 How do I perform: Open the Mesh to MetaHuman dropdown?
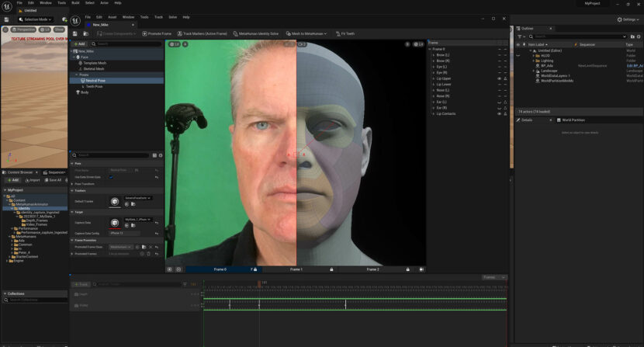point(307,33)
